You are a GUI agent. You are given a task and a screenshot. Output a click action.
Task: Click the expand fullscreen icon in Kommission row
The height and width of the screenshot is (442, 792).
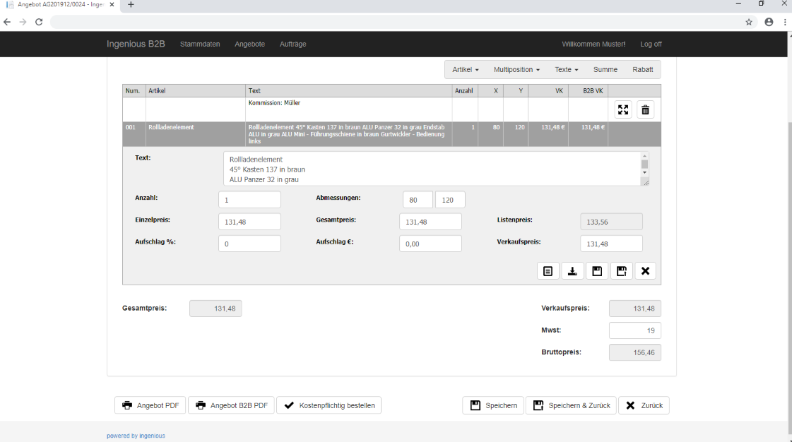623,110
